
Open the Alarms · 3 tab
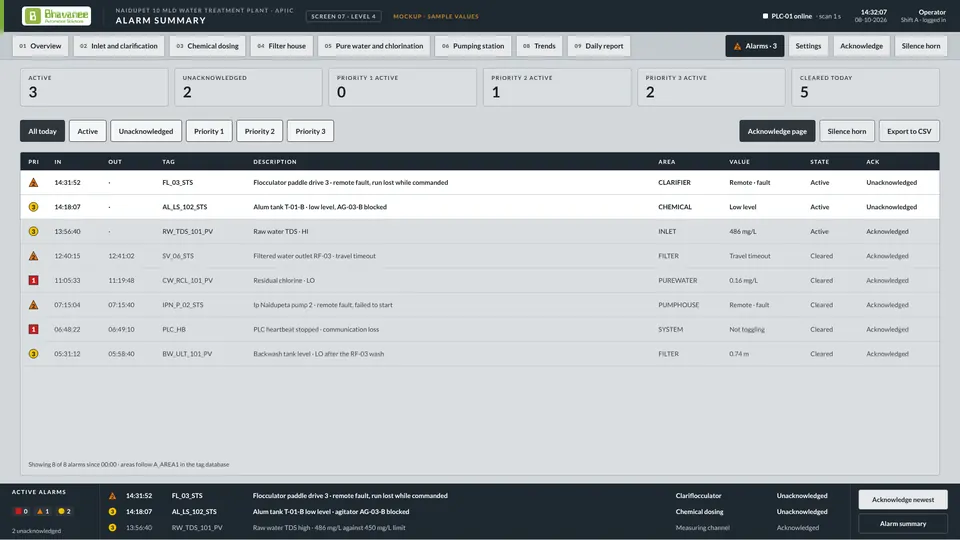755,46
